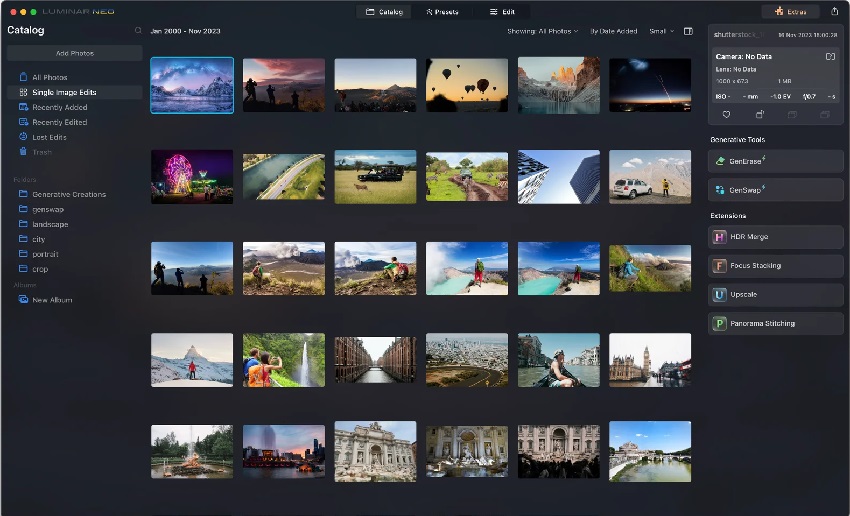
Task: Click the share/export icon at top right
Action: point(835,12)
